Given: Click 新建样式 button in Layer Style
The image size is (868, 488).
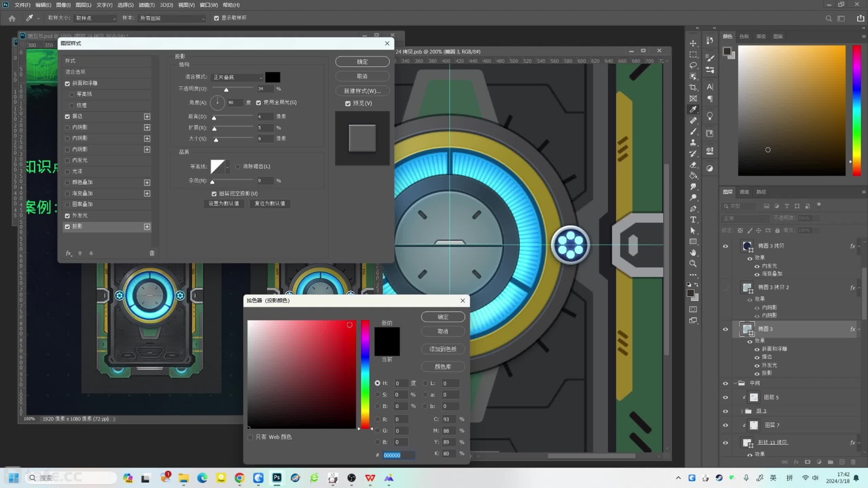Looking at the screenshot, I should pyautogui.click(x=362, y=91).
